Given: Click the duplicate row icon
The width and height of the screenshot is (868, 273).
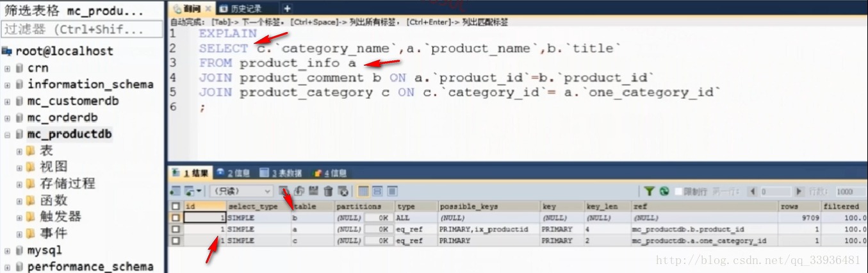Looking at the screenshot, I should coord(299,191).
